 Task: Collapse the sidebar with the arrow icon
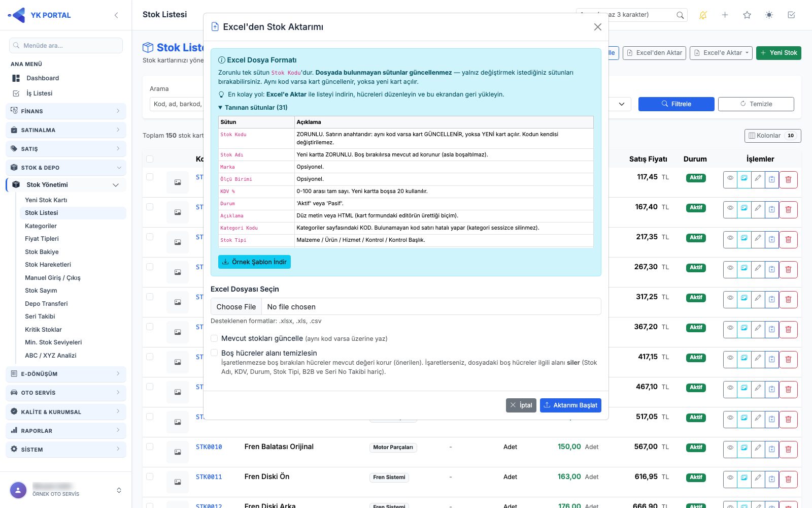(x=116, y=15)
